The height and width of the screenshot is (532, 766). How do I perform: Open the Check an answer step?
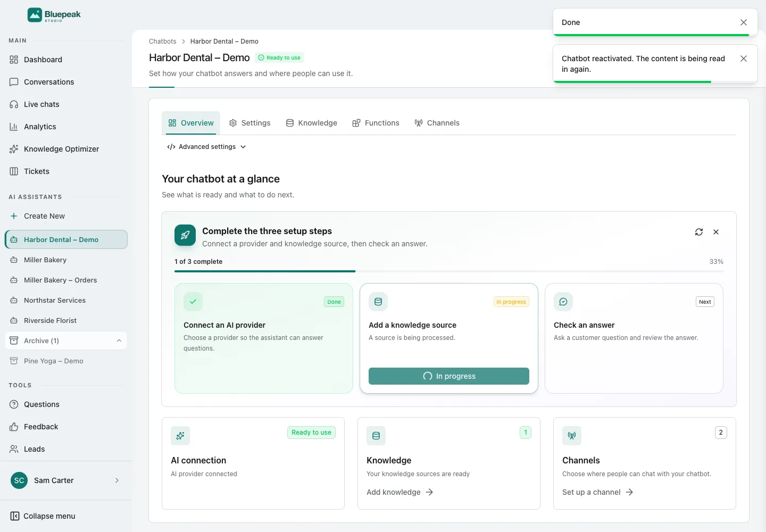[634, 338]
